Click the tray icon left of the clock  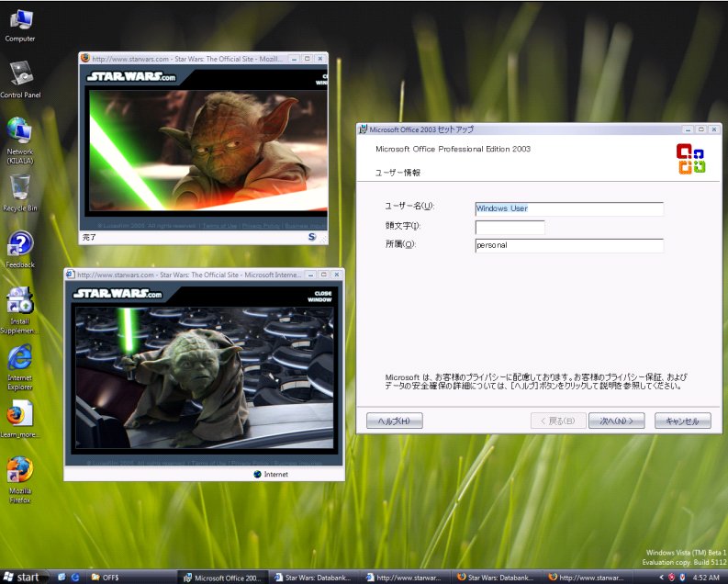pyautogui.click(x=682, y=577)
